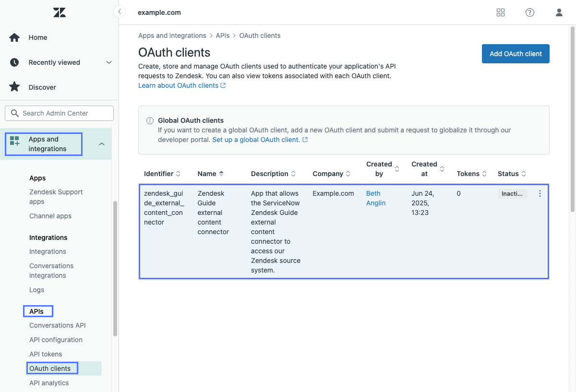The width and height of the screenshot is (576, 392).
Task: Open the Zendesk products grid icon
Action: [x=501, y=12]
